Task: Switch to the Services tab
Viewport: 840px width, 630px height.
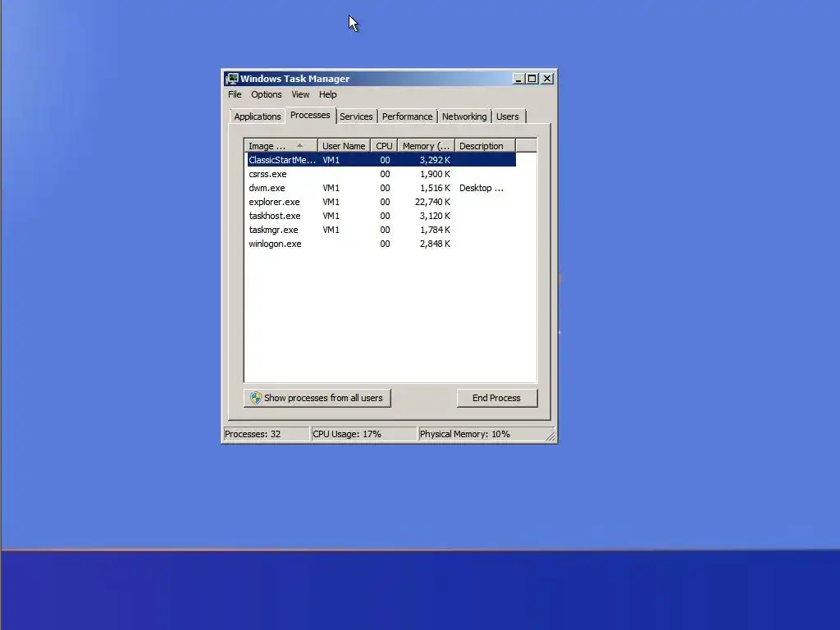Action: tap(356, 116)
